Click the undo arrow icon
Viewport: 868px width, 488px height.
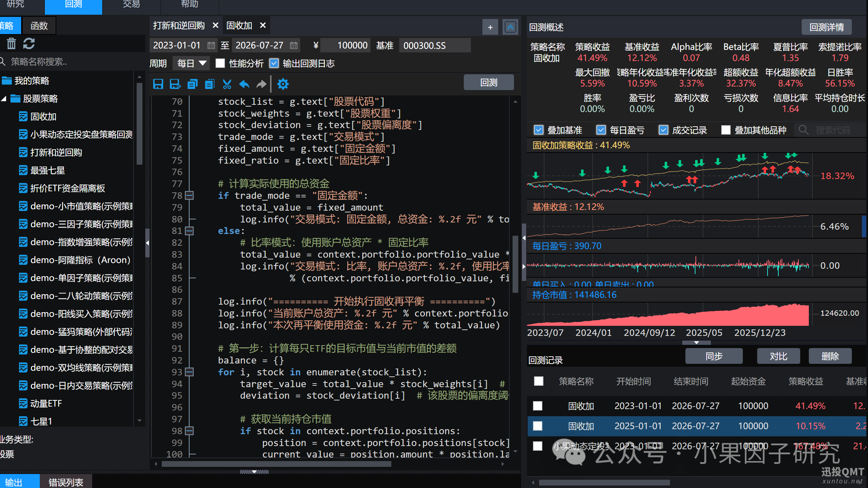pyautogui.click(x=244, y=84)
